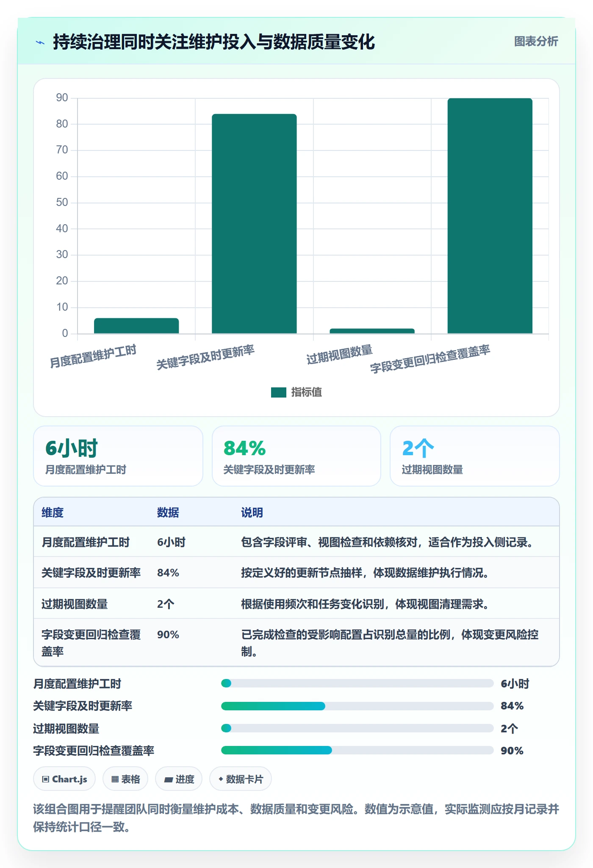Click the 6小时 data card value

(x=72, y=448)
